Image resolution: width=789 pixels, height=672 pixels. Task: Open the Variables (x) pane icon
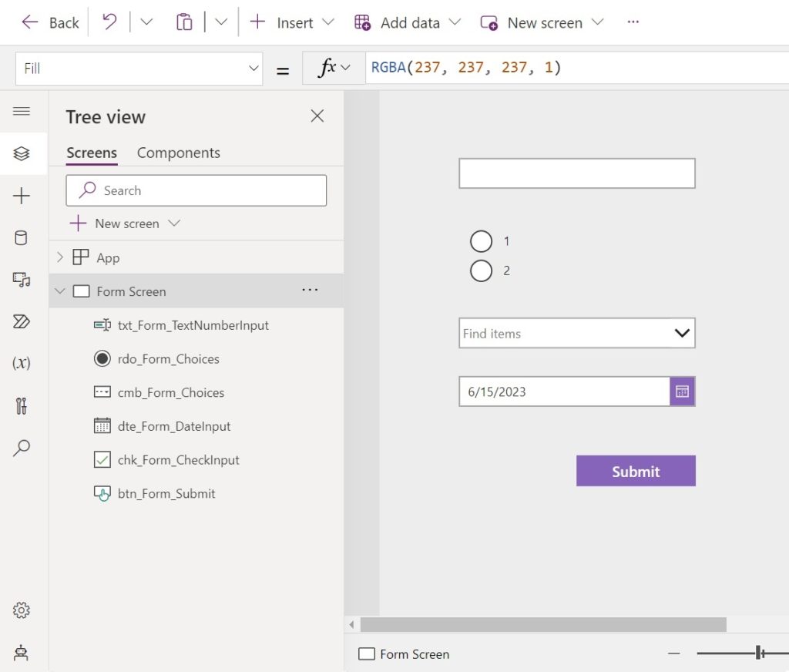(x=22, y=363)
